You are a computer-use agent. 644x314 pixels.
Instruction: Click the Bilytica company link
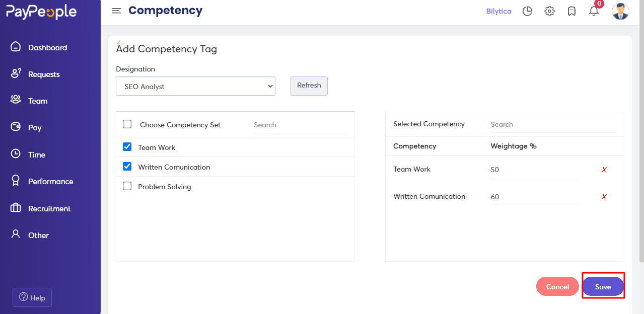click(x=498, y=11)
